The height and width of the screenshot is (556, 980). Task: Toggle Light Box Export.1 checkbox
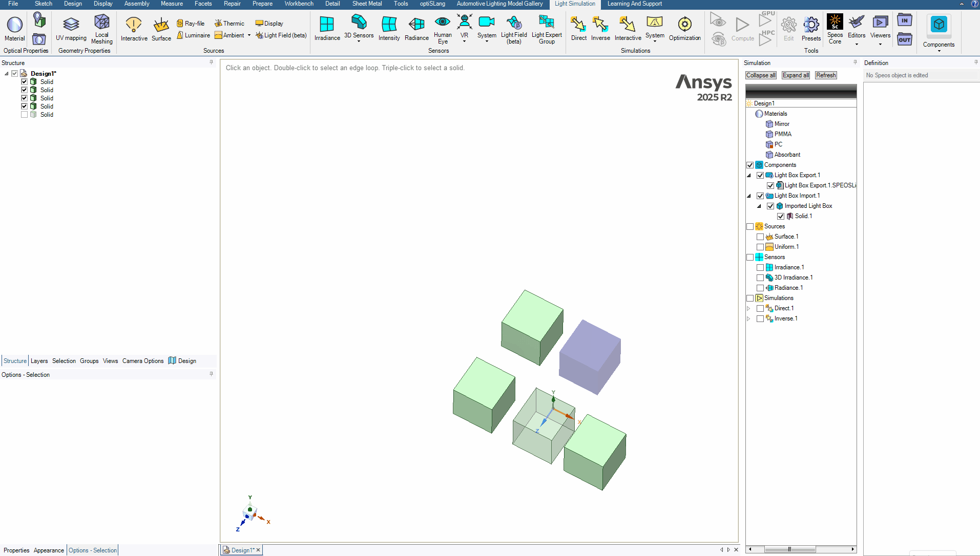pyautogui.click(x=760, y=175)
